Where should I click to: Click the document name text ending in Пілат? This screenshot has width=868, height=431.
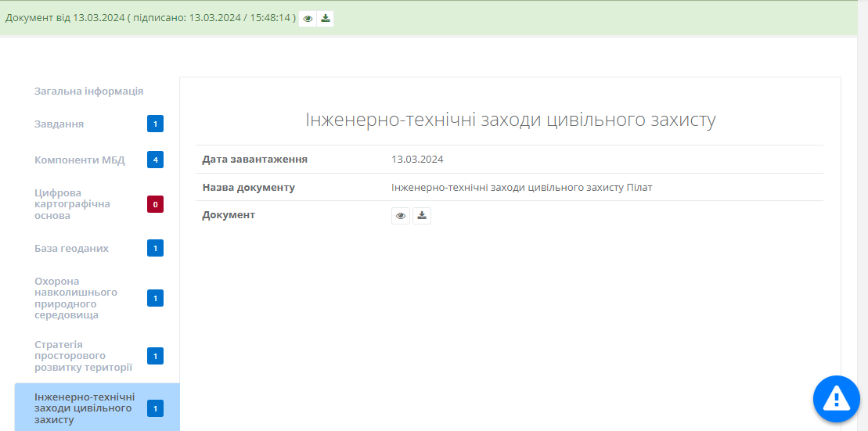click(521, 188)
